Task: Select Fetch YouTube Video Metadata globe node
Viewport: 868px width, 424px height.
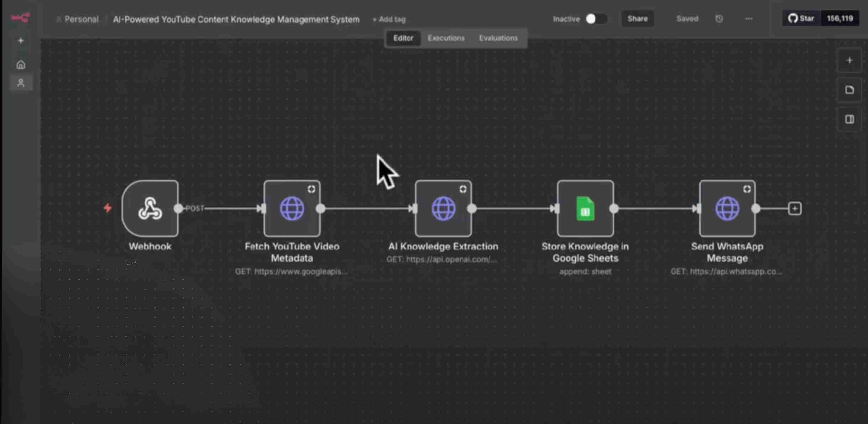Action: click(292, 208)
